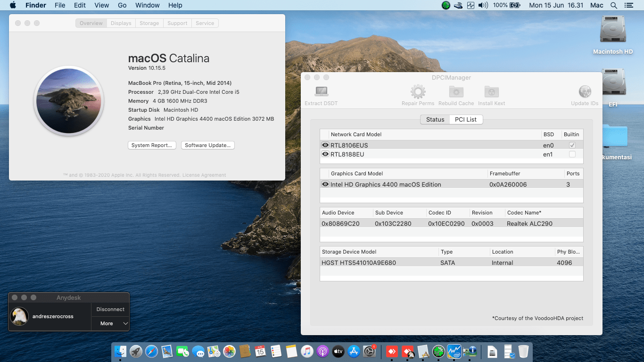The width and height of the screenshot is (644, 362).
Task: Open the Window menu
Action: [148, 5]
